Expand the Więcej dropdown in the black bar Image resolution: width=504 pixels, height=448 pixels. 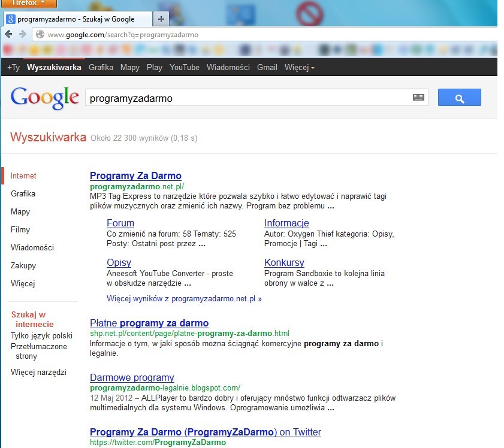(x=299, y=68)
